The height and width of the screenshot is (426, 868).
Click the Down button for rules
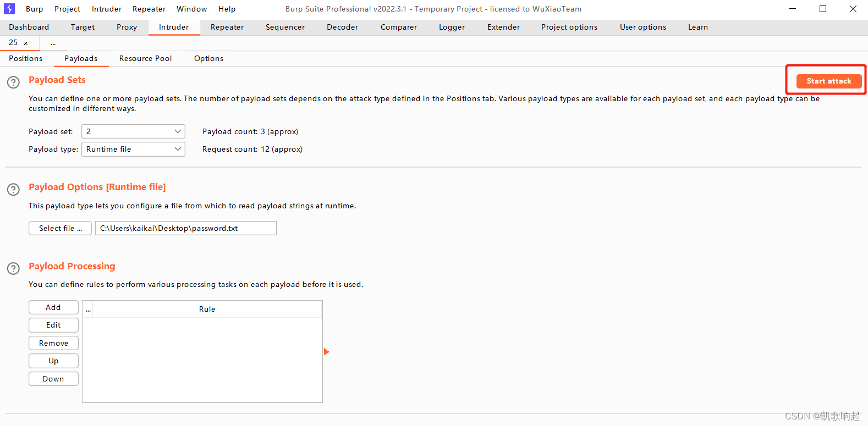tap(53, 379)
